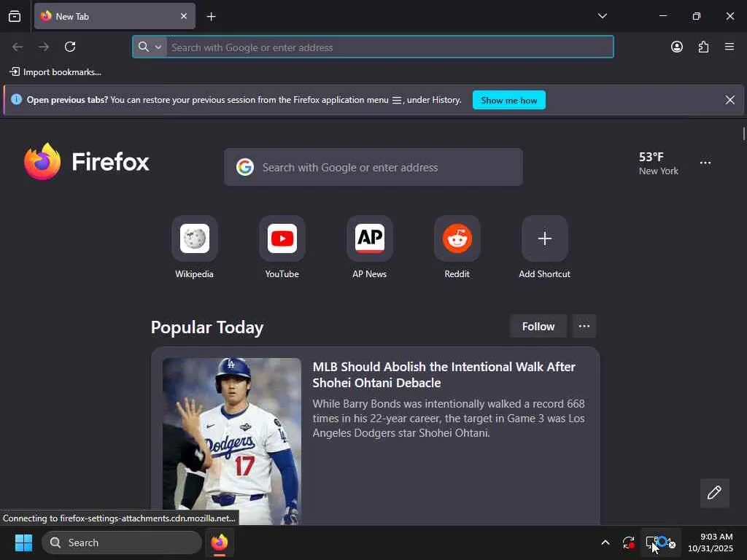Click the sync status tray icon
This screenshot has width=747, height=560.
click(628, 542)
